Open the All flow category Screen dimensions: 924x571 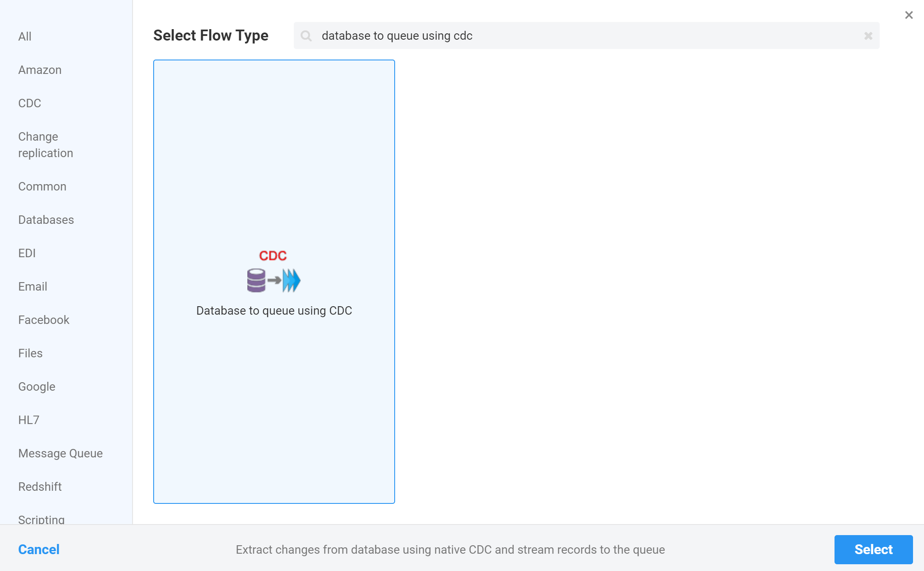[24, 36]
